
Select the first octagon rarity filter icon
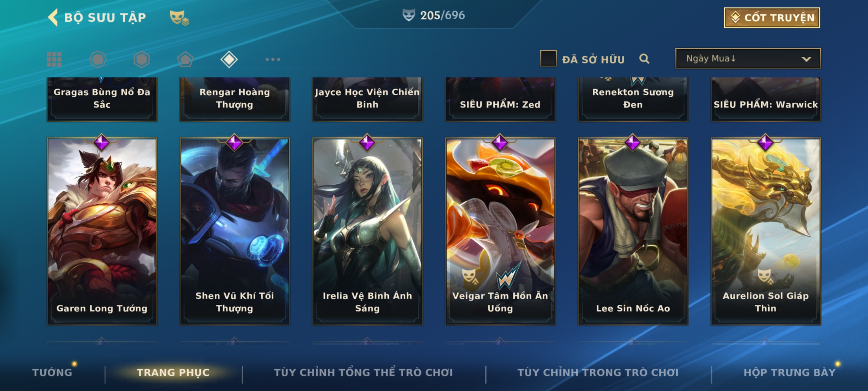pos(98,59)
